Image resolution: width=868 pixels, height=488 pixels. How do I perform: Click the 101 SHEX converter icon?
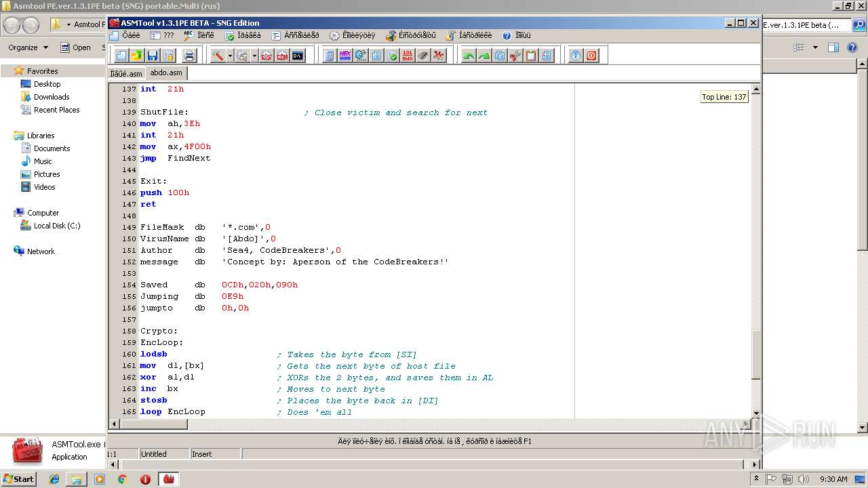click(x=408, y=56)
